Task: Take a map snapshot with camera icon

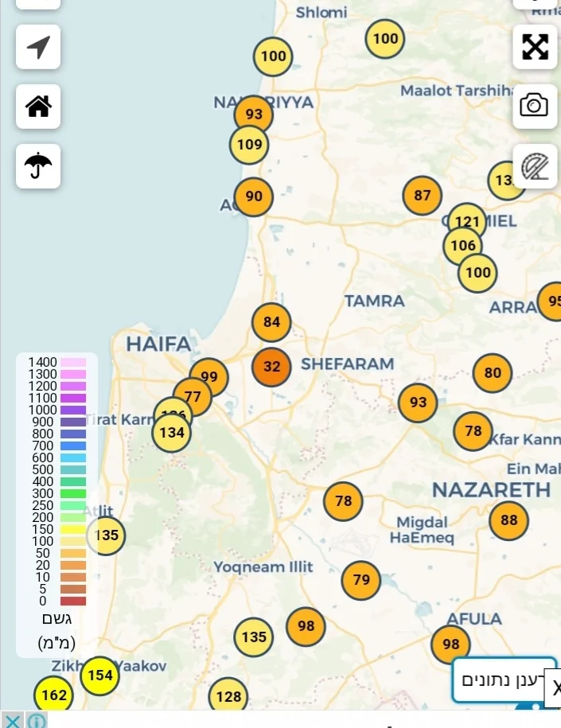Action: click(534, 105)
